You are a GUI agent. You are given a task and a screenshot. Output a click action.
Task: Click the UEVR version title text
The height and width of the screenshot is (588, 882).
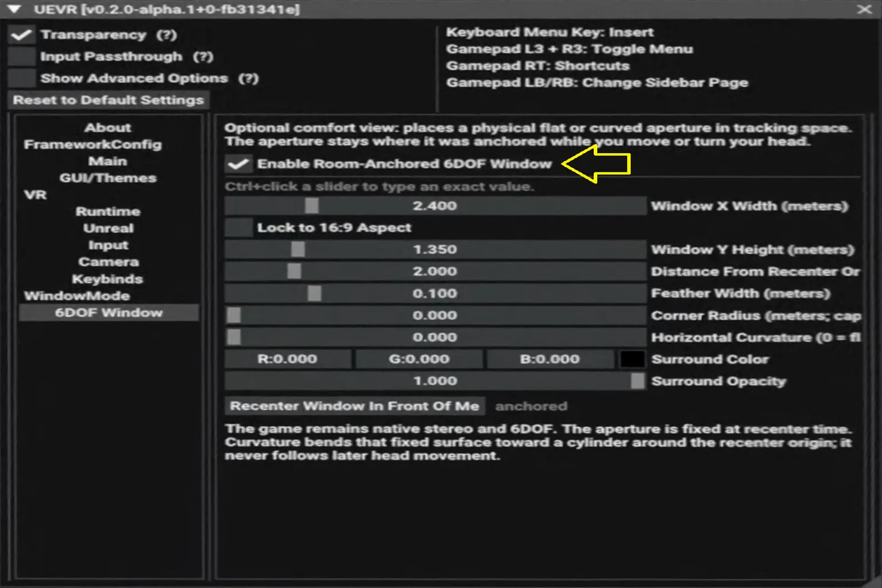pos(167,9)
